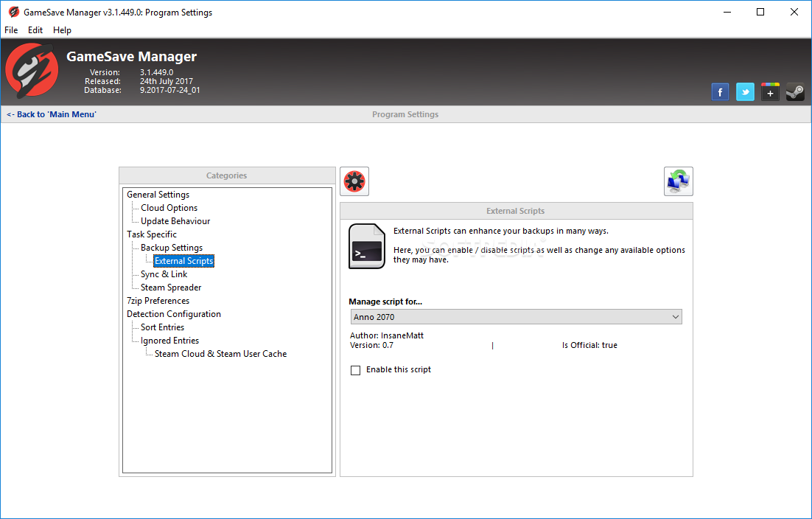Click the 'Is Official: true' text

click(589, 345)
